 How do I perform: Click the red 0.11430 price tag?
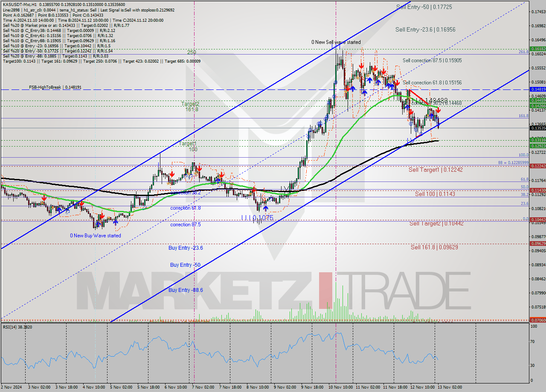pyautogui.click(x=537, y=190)
